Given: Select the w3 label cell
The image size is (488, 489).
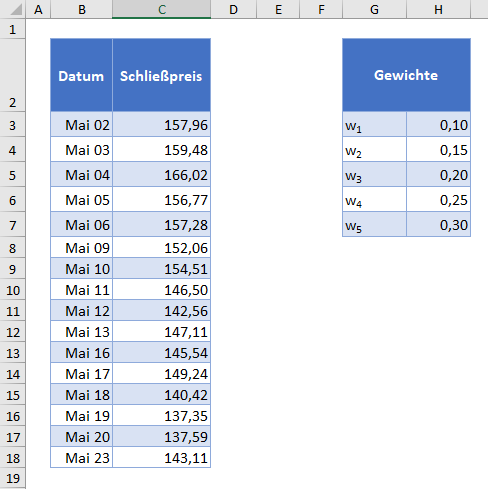Looking at the screenshot, I should [x=374, y=174].
